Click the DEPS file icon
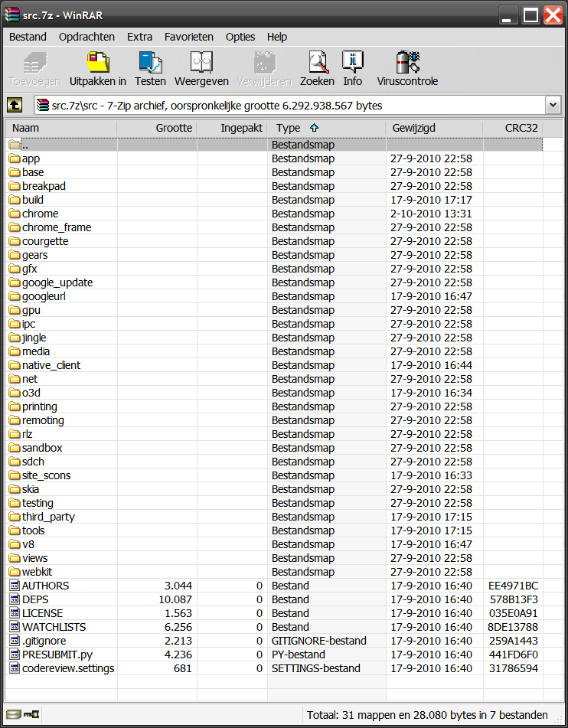The image size is (568, 728). tap(15, 599)
